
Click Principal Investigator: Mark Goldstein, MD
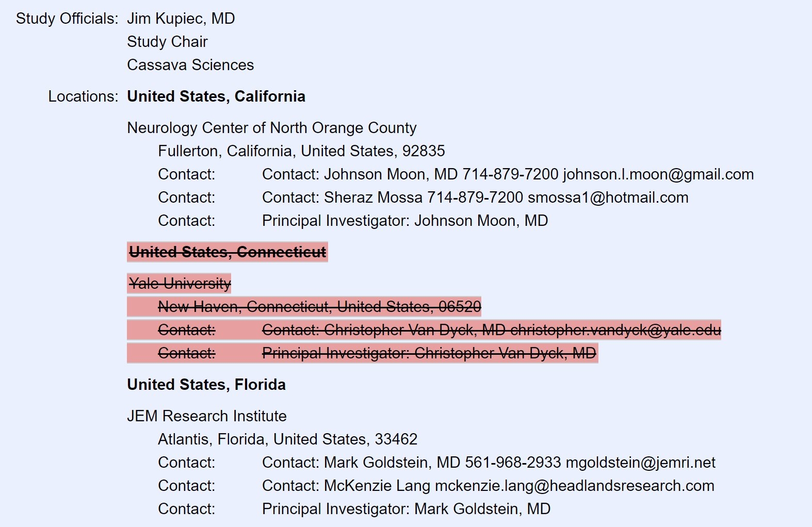pos(406,509)
